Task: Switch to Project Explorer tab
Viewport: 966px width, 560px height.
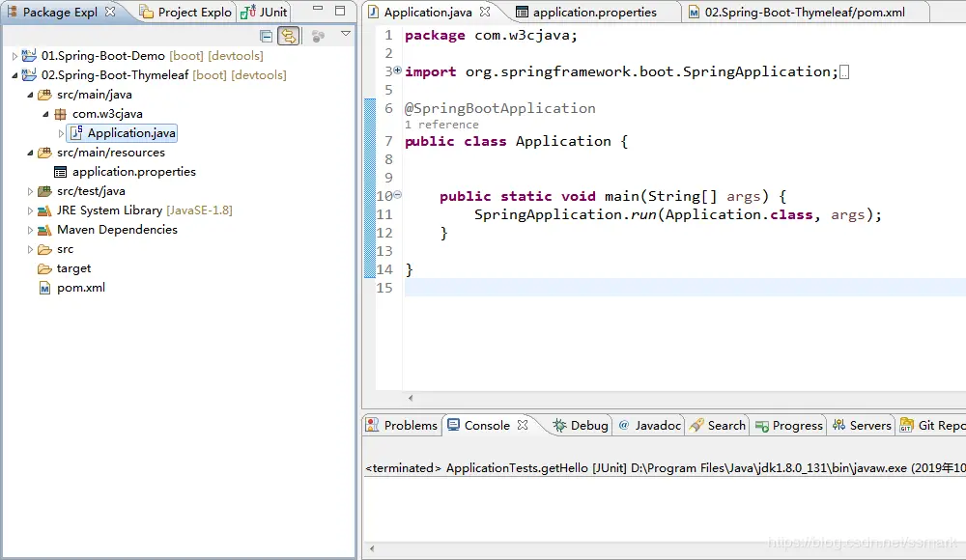Action: pos(185,12)
